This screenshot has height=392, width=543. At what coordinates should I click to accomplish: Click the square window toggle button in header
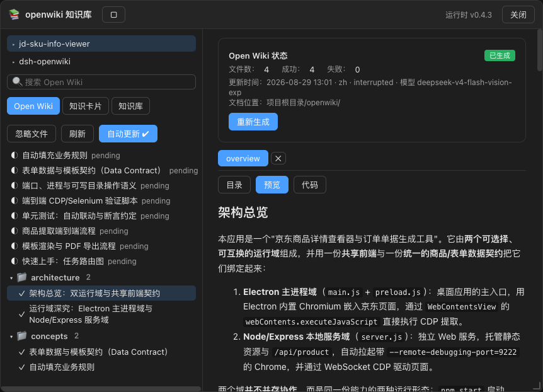pyautogui.click(x=113, y=14)
